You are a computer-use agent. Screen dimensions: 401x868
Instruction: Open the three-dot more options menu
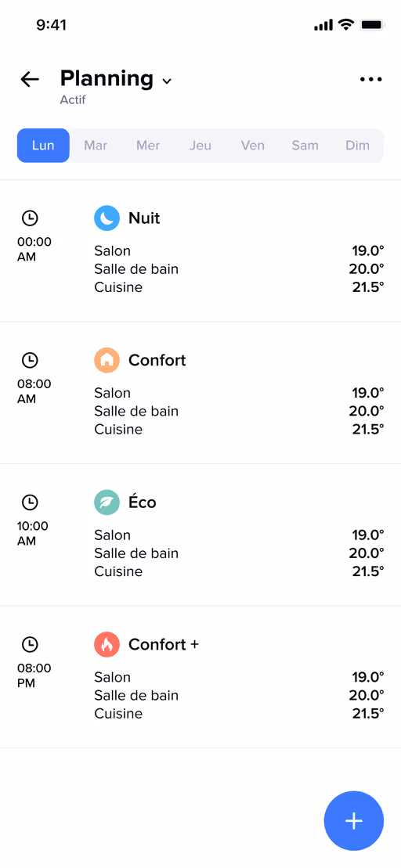pos(370,79)
